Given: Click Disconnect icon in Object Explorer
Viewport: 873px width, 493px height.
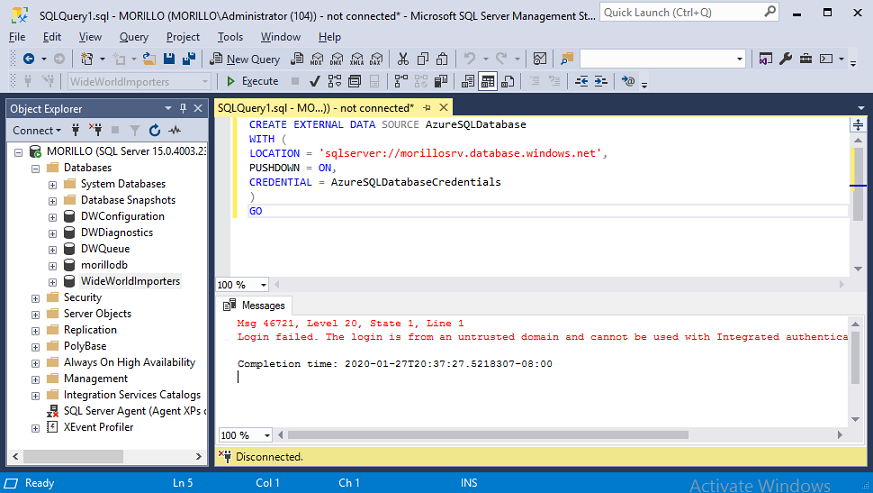Looking at the screenshot, I should coord(95,130).
